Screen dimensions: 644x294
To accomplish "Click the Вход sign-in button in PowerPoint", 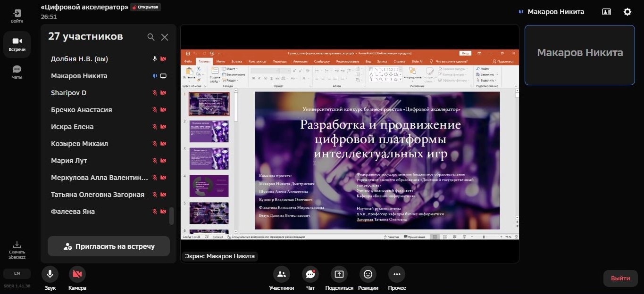I will pyautogui.click(x=465, y=53).
